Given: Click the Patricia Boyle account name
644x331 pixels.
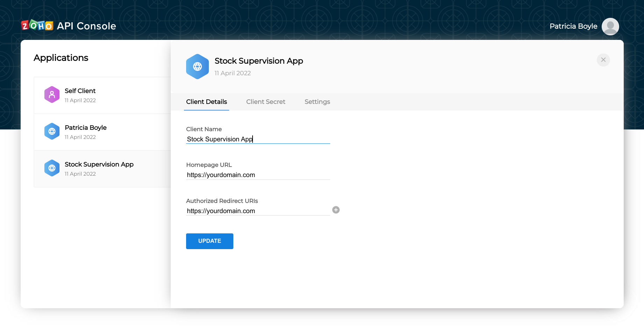Looking at the screenshot, I should click(x=573, y=26).
